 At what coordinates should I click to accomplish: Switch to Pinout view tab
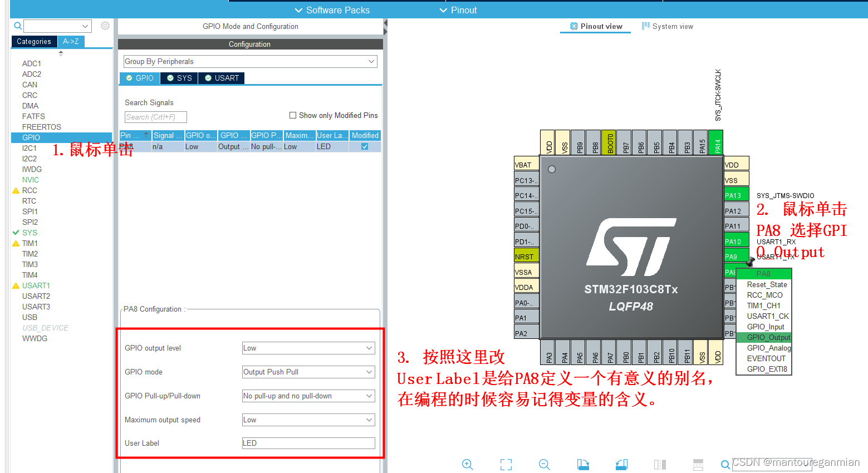(596, 26)
